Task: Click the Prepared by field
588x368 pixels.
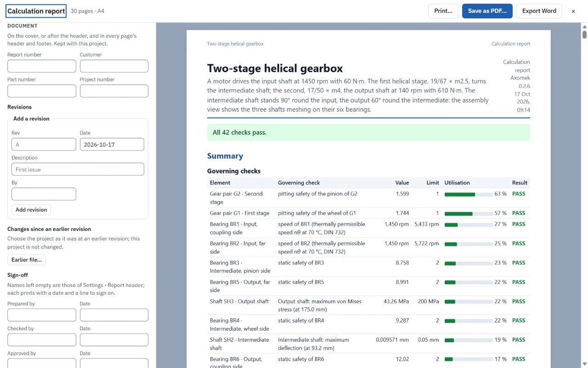Action: point(42,315)
